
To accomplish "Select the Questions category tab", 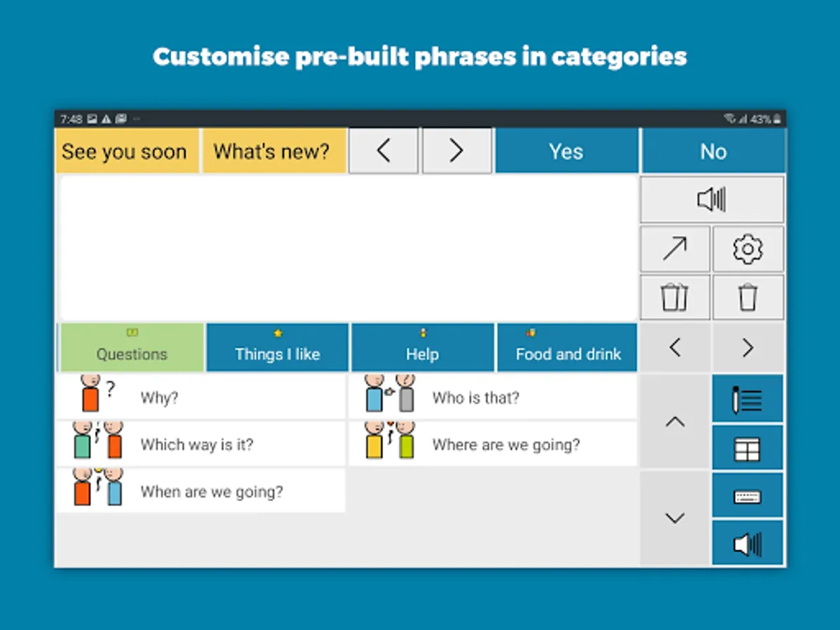I will [132, 347].
